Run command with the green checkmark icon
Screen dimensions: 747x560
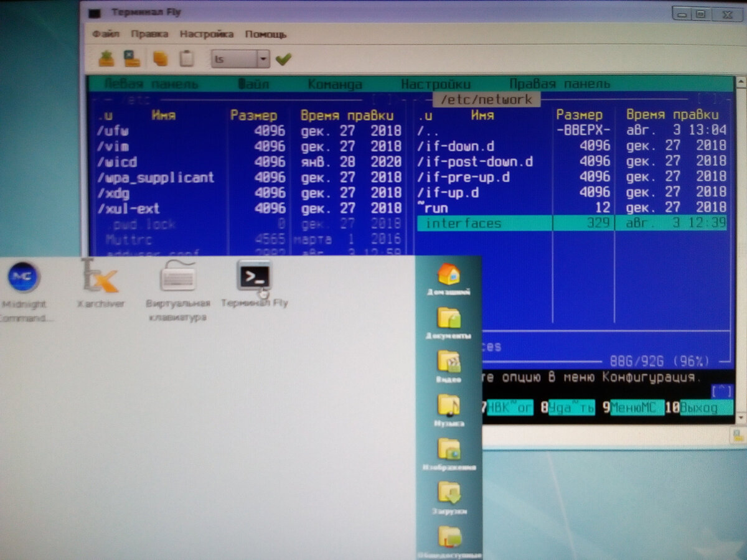tap(283, 59)
